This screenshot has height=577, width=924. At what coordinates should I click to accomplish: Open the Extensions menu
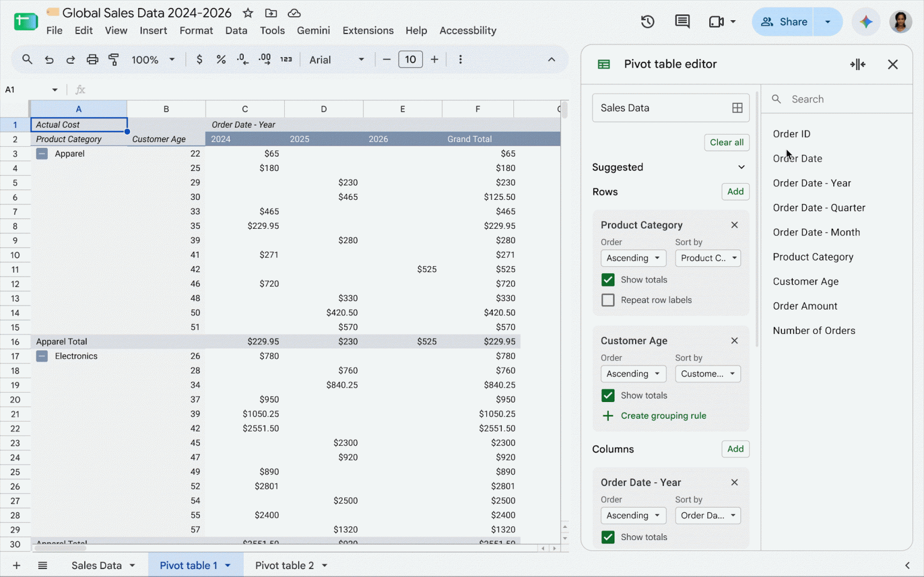(x=368, y=31)
